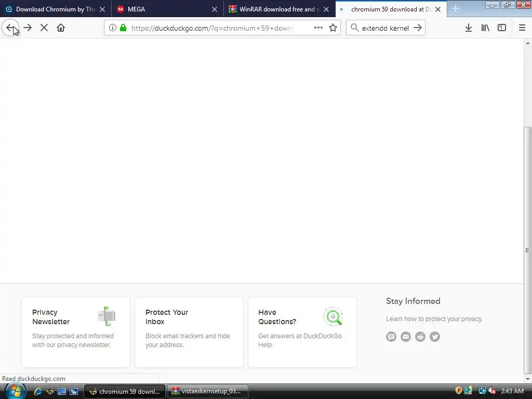Click the 'extendd kernel' search field
Screen dimensions: 532x399
[x=385, y=28]
